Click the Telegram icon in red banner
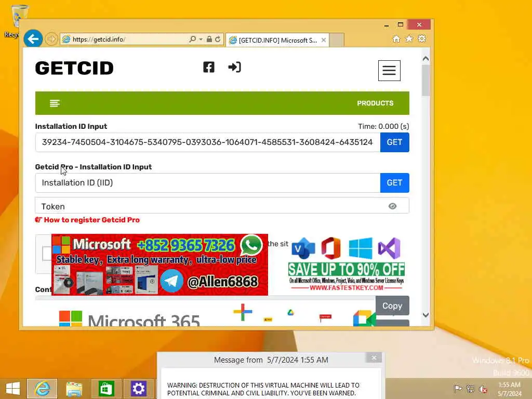 pos(171,281)
